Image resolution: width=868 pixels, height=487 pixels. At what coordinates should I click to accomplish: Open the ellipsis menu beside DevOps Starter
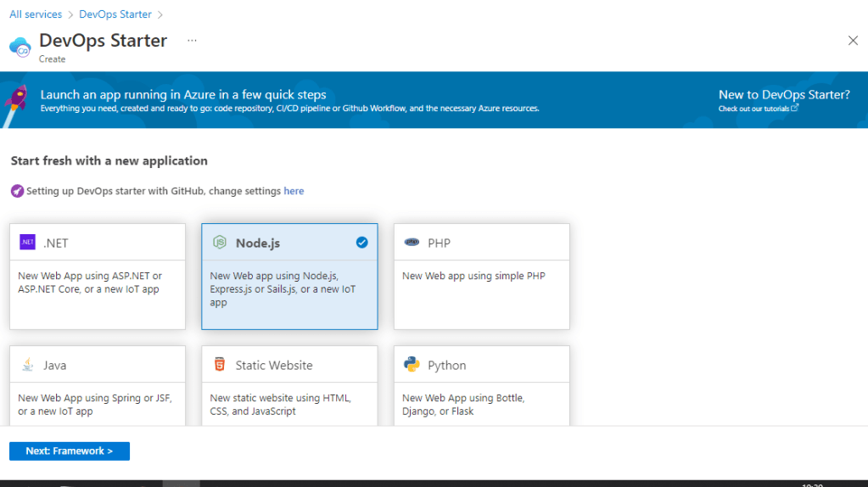[192, 41]
